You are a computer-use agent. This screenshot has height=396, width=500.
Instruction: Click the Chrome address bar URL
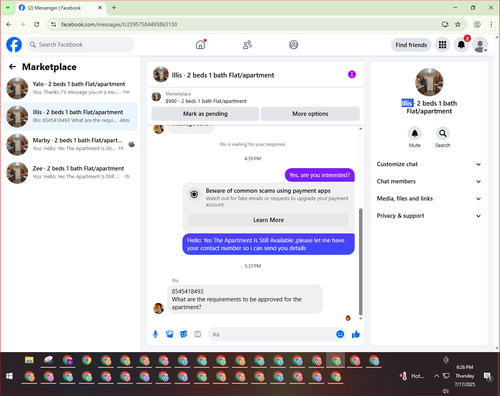tap(119, 24)
